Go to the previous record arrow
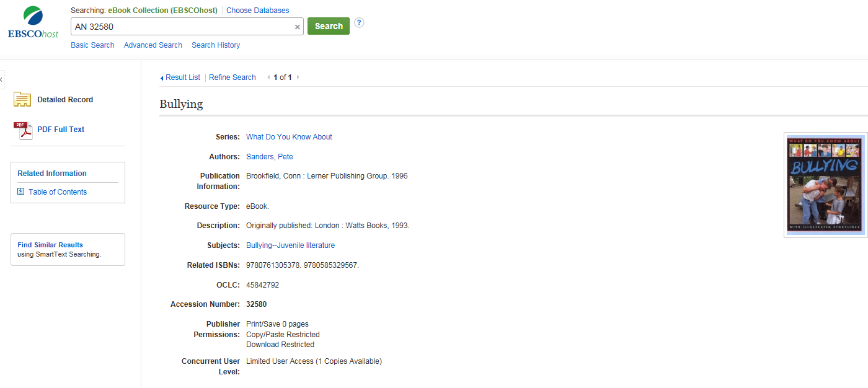This screenshot has height=388, width=868. coord(268,77)
